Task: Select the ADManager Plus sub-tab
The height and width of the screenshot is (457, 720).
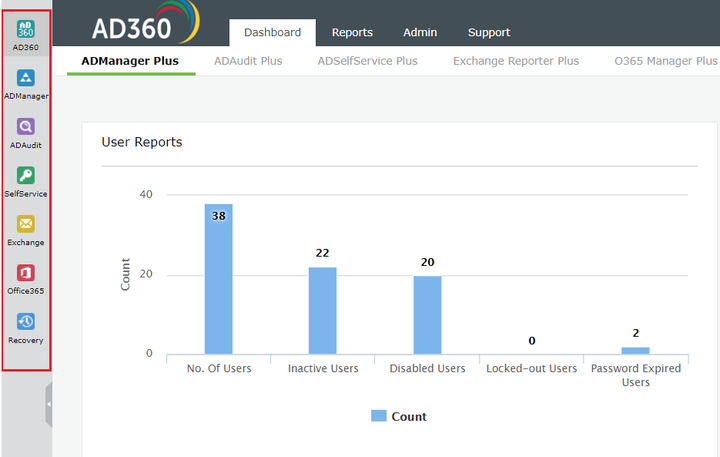Action: (x=130, y=61)
